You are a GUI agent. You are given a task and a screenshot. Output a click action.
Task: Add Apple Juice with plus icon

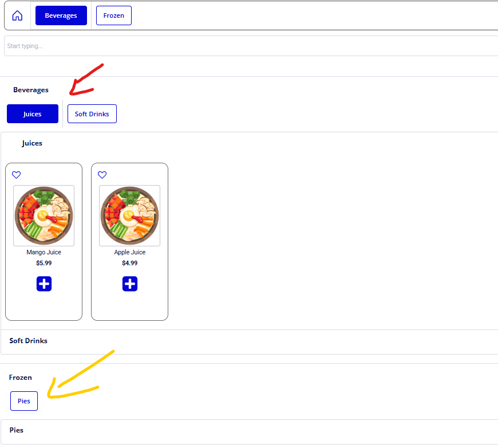[129, 284]
